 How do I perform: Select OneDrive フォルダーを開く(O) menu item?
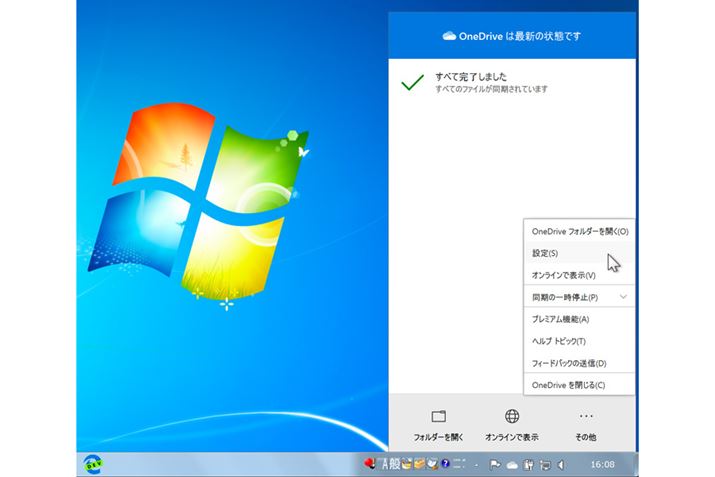point(579,231)
